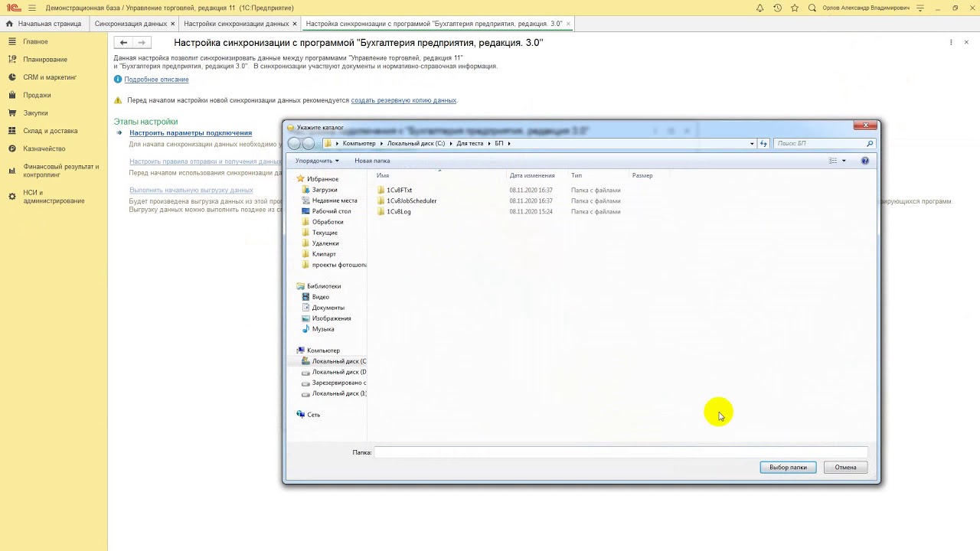This screenshot has height=551, width=980.
Task: Open the Подробное описание link
Action: pos(156,80)
